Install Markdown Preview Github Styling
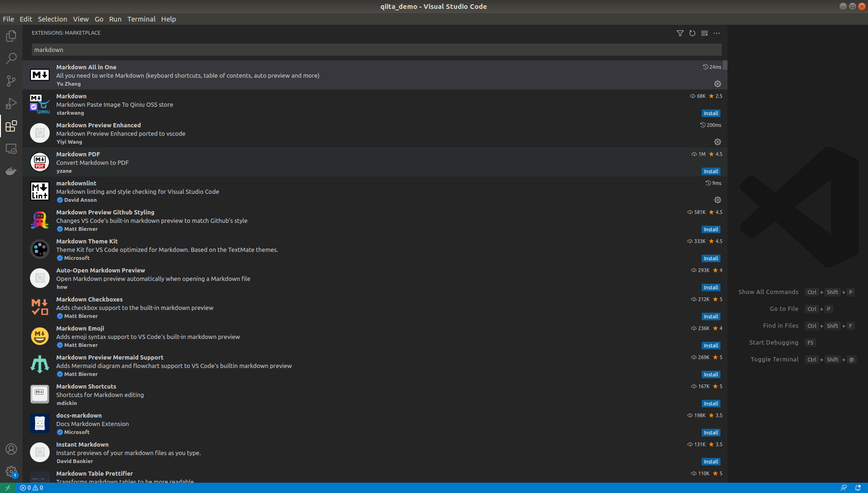868x493 pixels. point(710,229)
